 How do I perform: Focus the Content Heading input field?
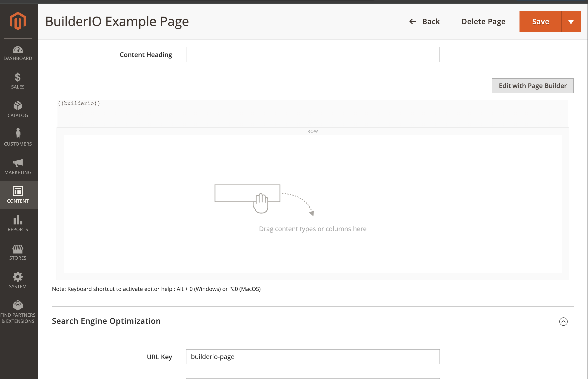coord(313,54)
